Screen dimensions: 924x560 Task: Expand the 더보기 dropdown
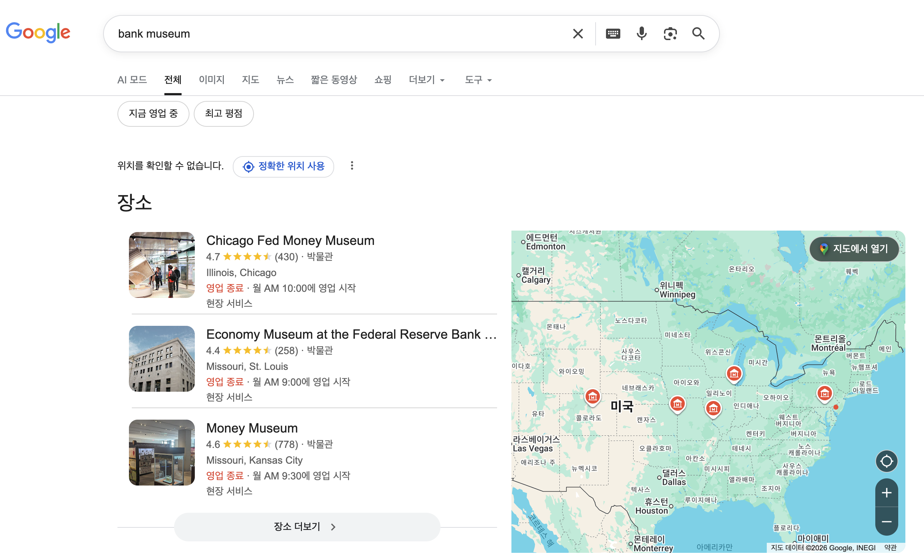pyautogui.click(x=427, y=80)
